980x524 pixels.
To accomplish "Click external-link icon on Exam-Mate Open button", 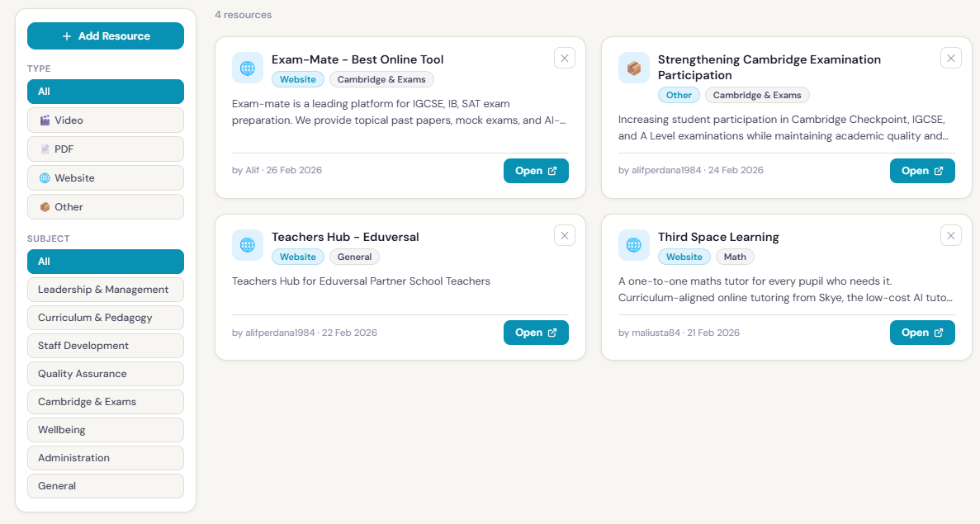I will [552, 171].
